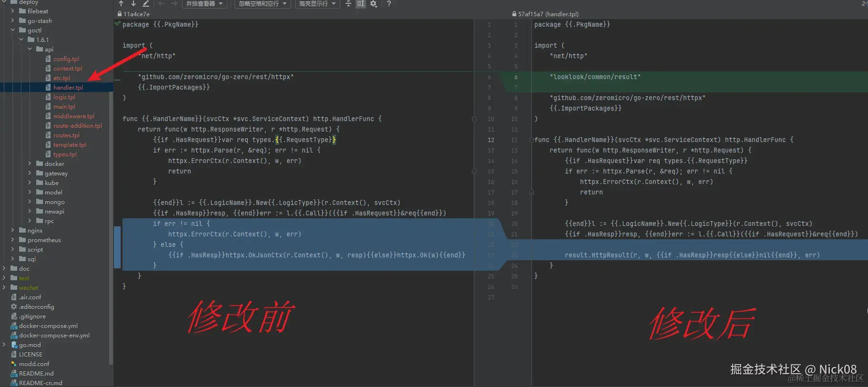Open middleware.tpl file
The image size is (868, 387).
click(x=74, y=116)
